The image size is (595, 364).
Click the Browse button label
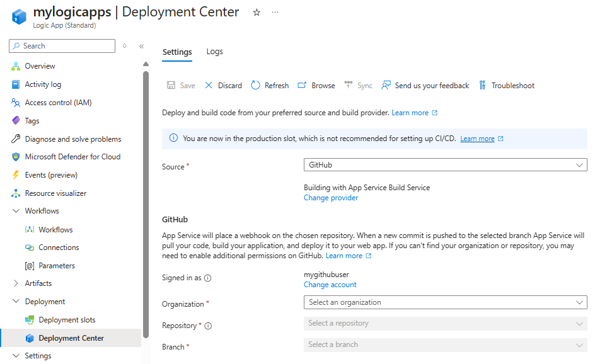pos(323,86)
